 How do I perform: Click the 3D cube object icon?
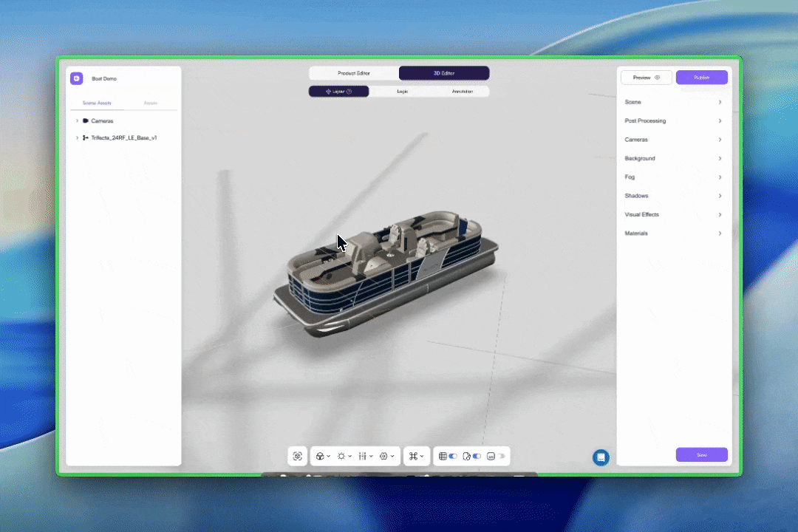(x=319, y=457)
